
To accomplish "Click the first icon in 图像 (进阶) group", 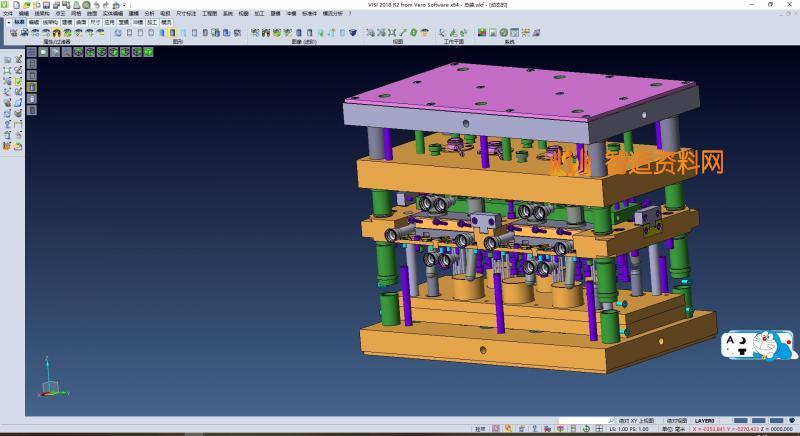I will coord(254,33).
